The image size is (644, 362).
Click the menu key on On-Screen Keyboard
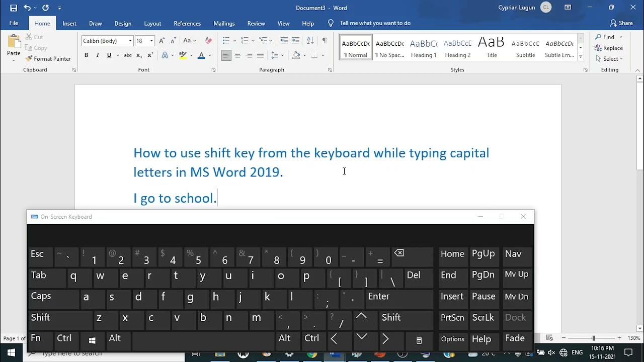(419, 340)
